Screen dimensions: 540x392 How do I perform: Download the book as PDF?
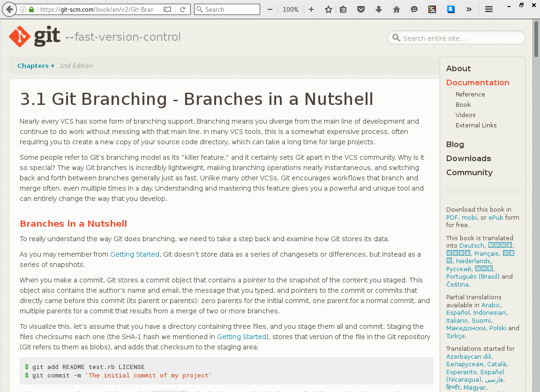452,217
